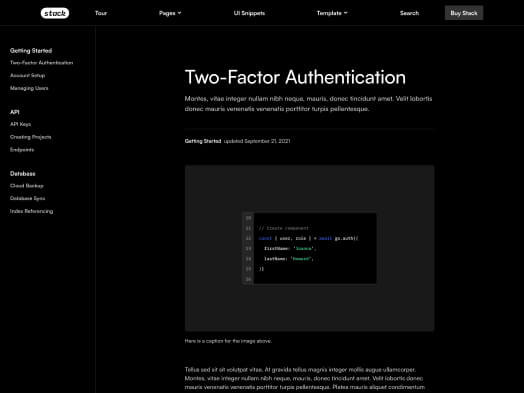Select the API sidebar heading

[15, 112]
